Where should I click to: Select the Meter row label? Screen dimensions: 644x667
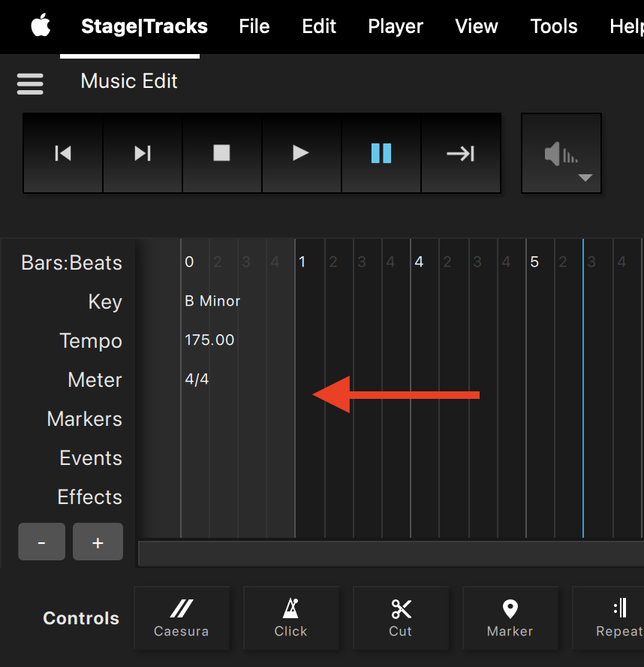point(95,380)
